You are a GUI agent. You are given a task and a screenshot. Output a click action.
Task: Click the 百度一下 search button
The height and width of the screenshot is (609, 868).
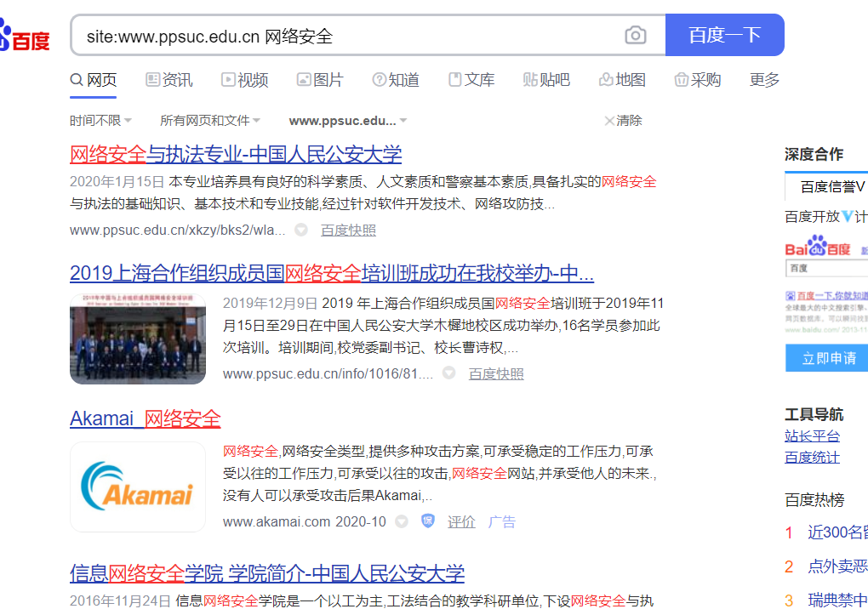point(725,35)
